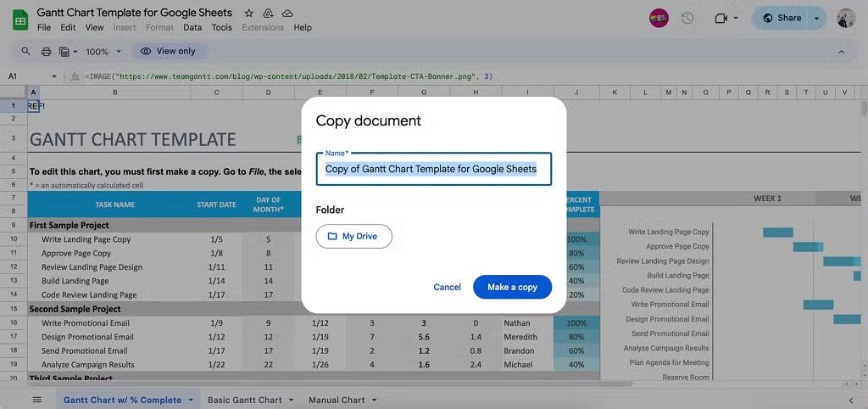Click the START DATE column header
The height and width of the screenshot is (409, 868).
coord(216,204)
